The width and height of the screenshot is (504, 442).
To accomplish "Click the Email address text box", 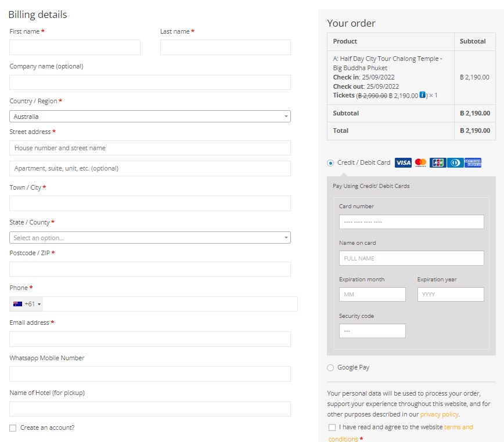I will (x=150, y=339).
